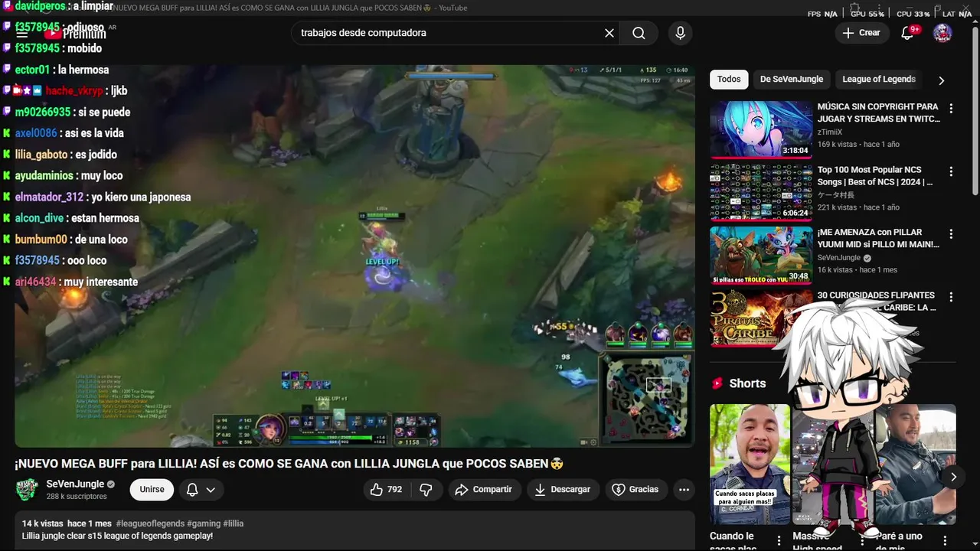The image size is (980, 551).
Task: Click the '288 k suscriptores' text
Action: [77, 497]
